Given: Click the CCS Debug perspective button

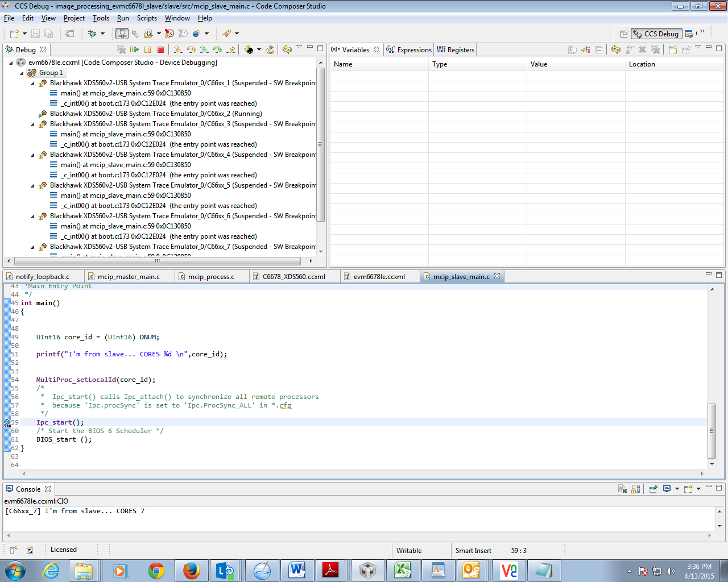Looking at the screenshot, I should coord(656,34).
